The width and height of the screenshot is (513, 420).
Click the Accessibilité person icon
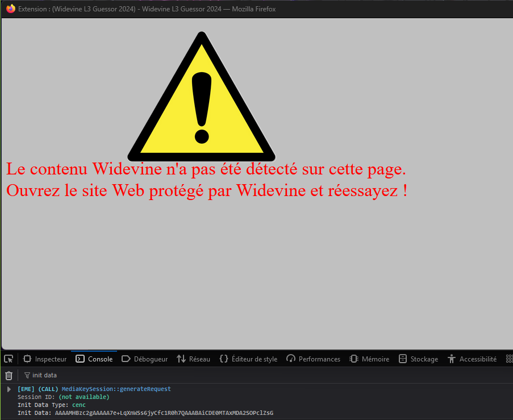(452, 359)
